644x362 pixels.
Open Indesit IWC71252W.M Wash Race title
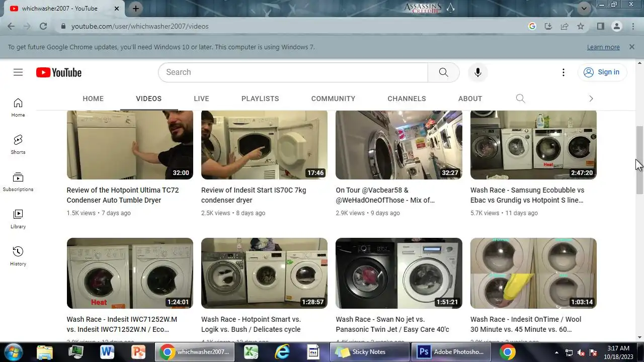(122, 324)
